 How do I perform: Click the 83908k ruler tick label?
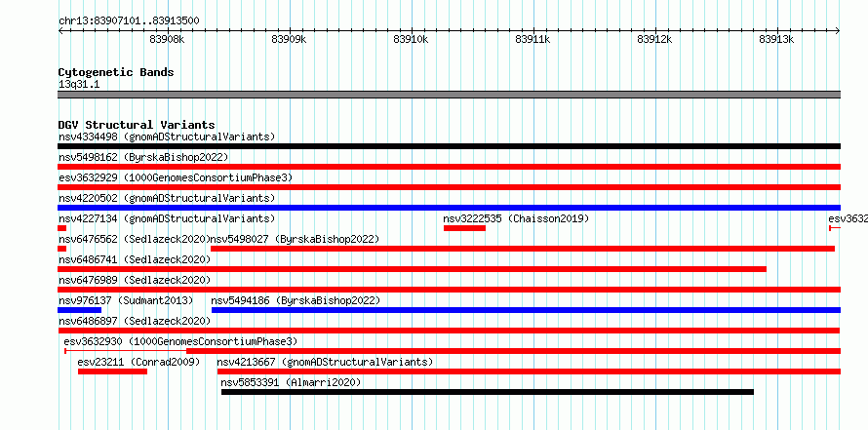click(x=167, y=39)
